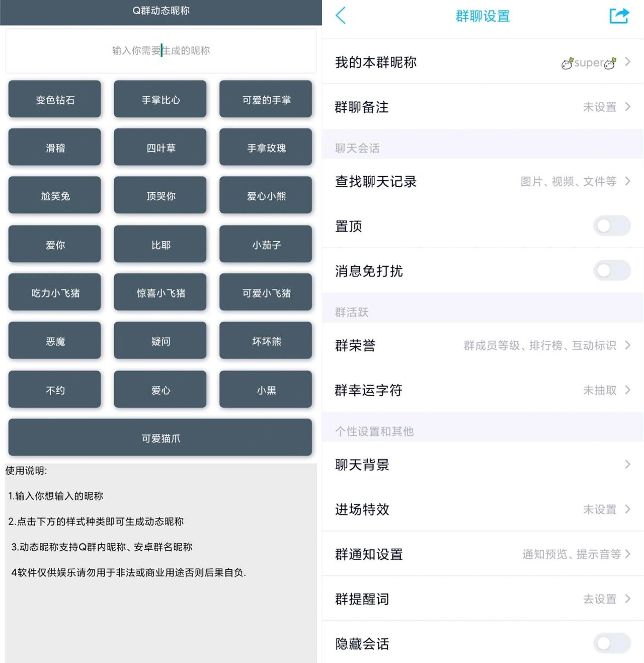
Task: Select the 疑问 style button
Action: pyautogui.click(x=160, y=341)
